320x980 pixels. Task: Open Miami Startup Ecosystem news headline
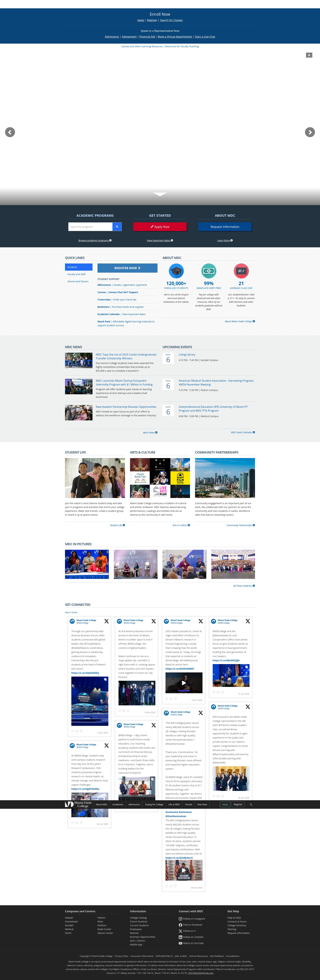pos(124,382)
